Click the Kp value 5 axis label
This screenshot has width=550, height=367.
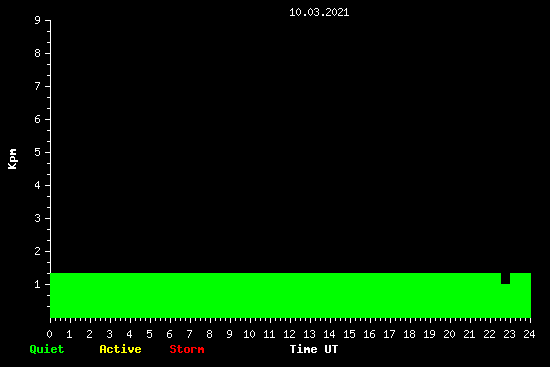(x=38, y=152)
